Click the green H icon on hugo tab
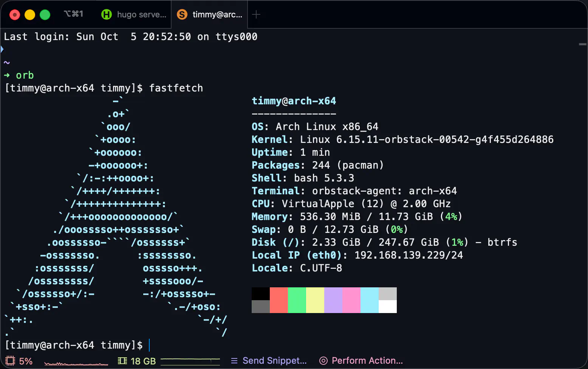The image size is (588, 369). [107, 14]
